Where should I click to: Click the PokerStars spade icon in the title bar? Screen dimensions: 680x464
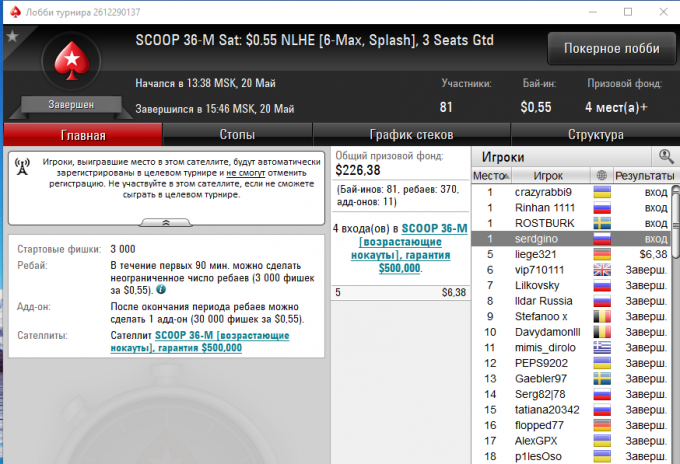[x=16, y=12]
